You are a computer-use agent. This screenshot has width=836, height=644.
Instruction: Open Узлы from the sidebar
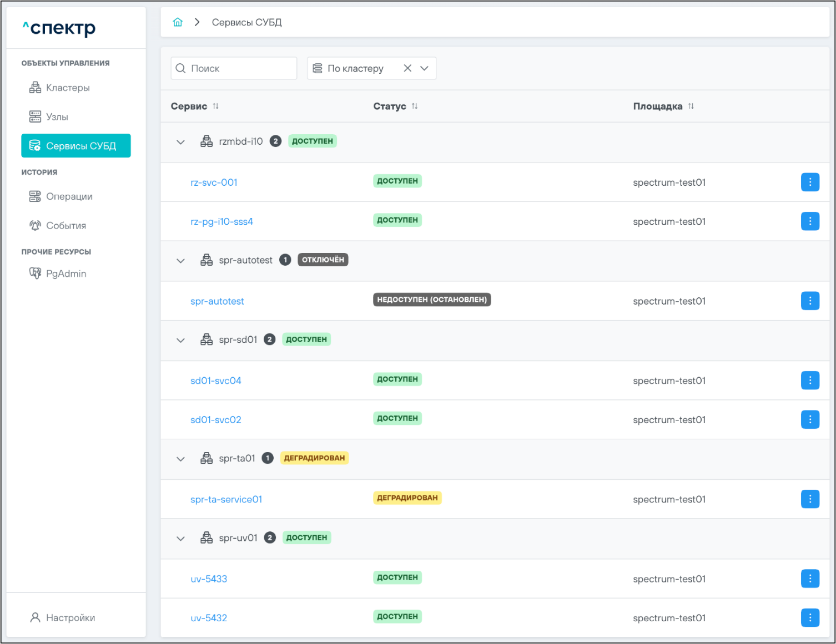(57, 117)
